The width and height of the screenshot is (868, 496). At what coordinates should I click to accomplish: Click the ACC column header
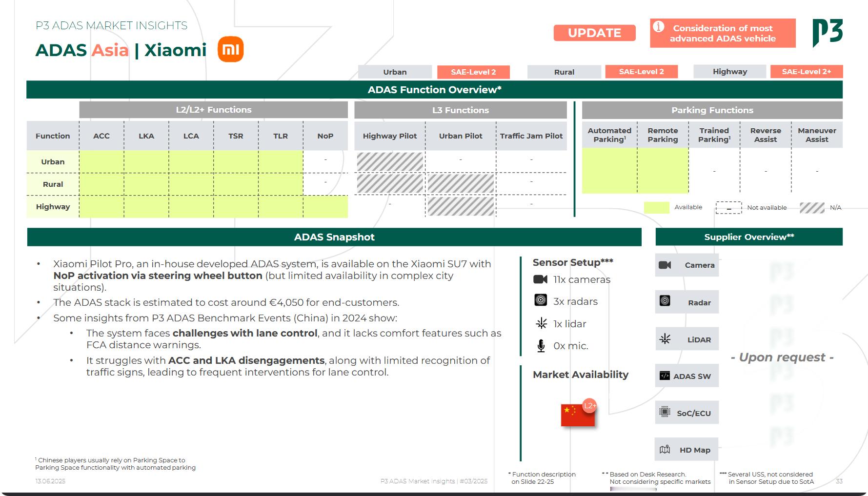[101, 136]
